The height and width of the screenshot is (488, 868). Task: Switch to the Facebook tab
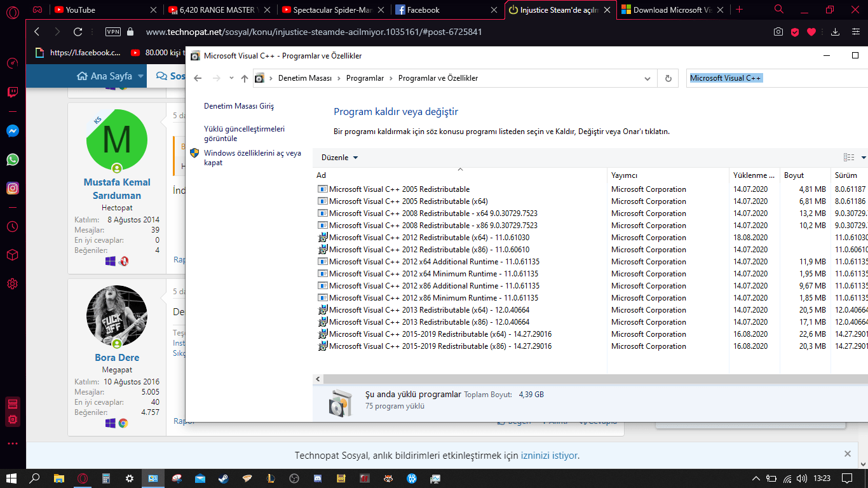(x=447, y=10)
